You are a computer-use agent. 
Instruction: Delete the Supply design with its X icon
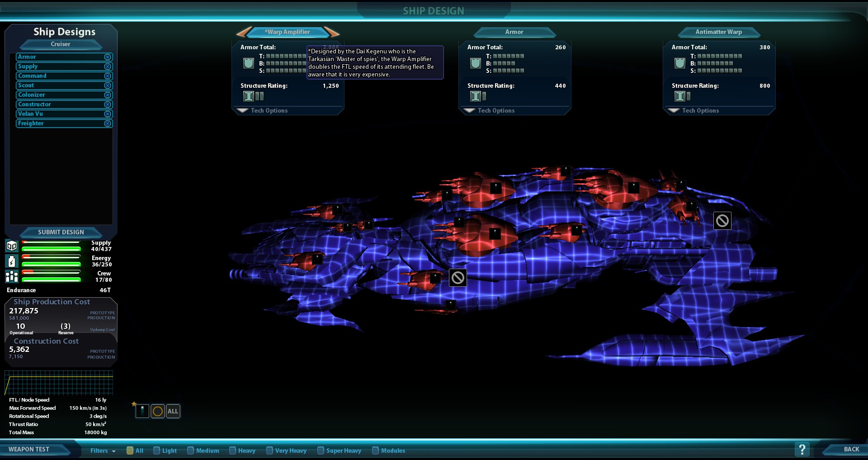pyautogui.click(x=108, y=66)
